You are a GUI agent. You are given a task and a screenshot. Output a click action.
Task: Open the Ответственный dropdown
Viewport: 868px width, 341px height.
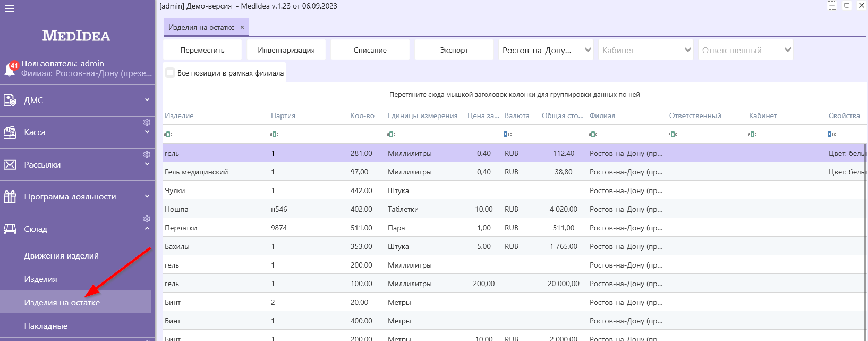746,50
